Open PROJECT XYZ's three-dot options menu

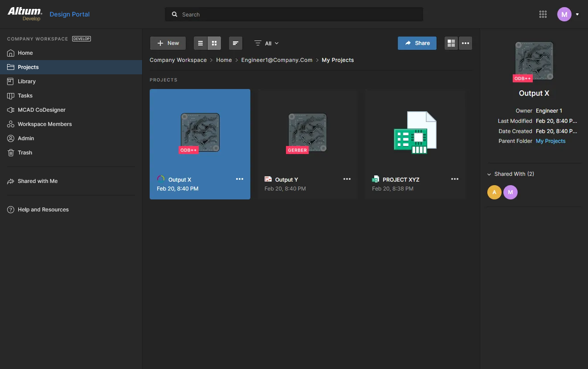(454, 179)
